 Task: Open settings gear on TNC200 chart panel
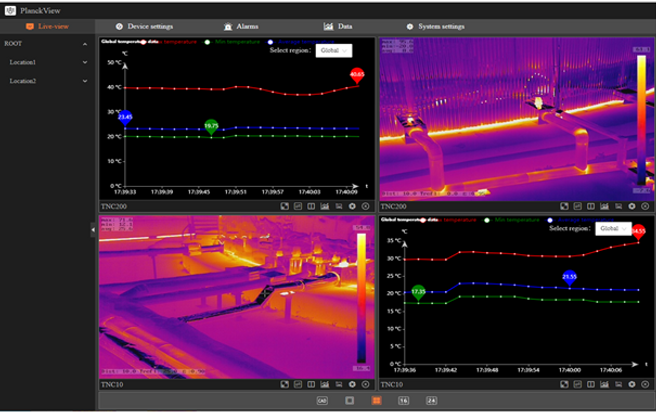point(352,206)
